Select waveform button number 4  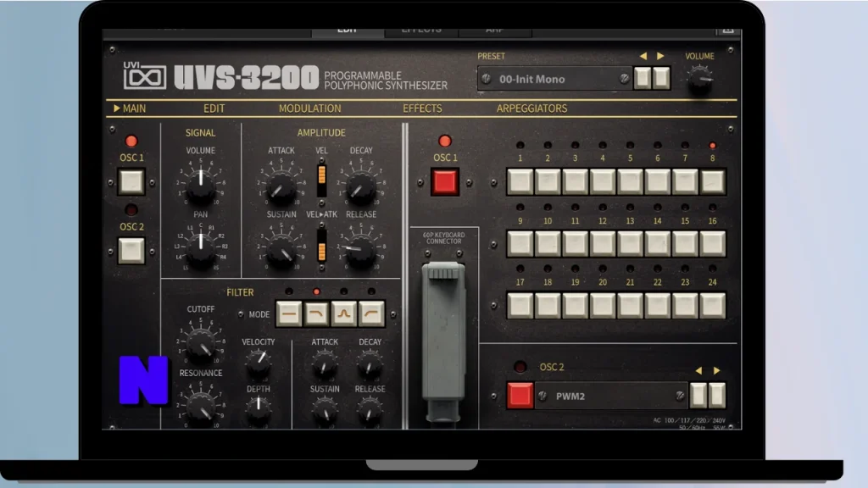[x=603, y=181]
